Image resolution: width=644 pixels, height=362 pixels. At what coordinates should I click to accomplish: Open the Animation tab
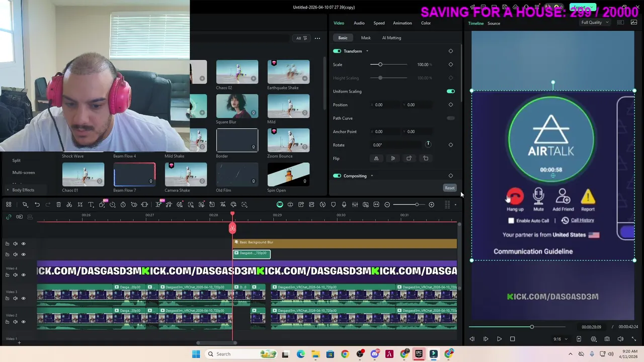tap(402, 23)
